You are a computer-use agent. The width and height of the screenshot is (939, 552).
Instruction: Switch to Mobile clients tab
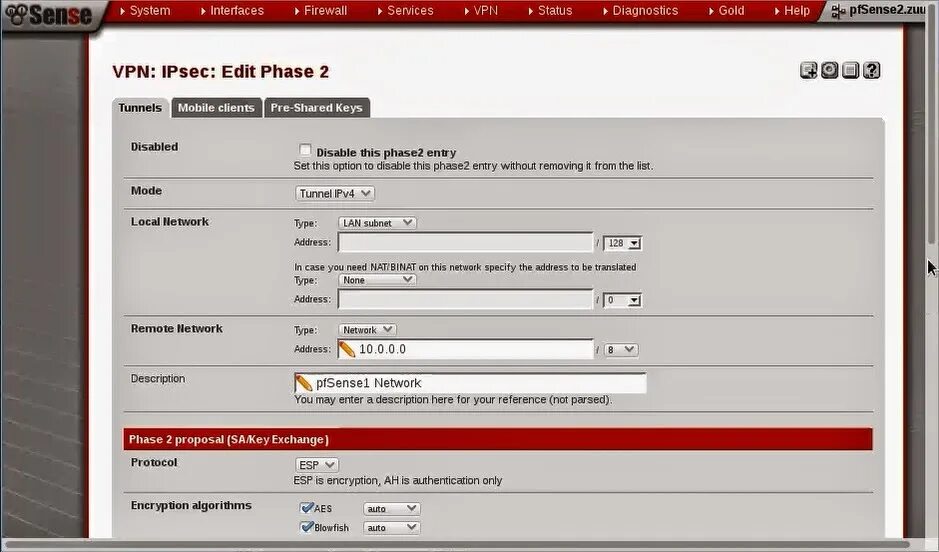216,108
